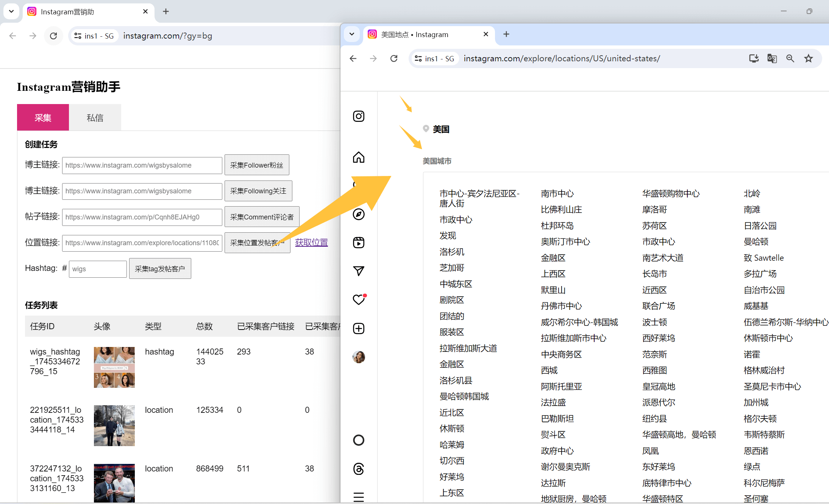Focus second 博主链接 input for following
This screenshot has height=504, width=829.
[142, 191]
